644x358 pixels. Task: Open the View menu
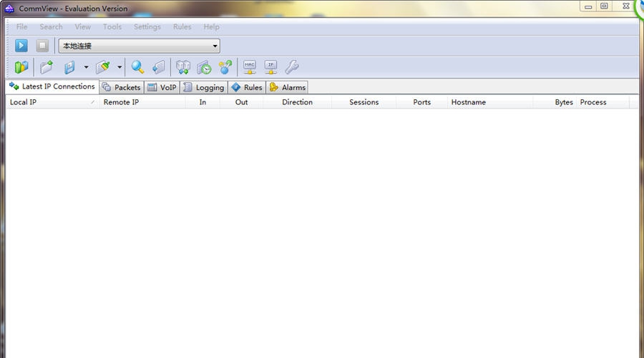coord(82,26)
